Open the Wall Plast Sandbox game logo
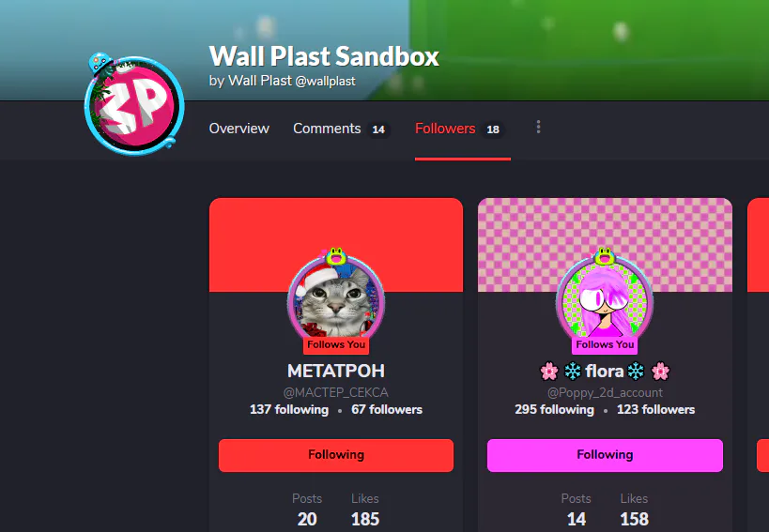769x532 pixels. click(x=135, y=106)
